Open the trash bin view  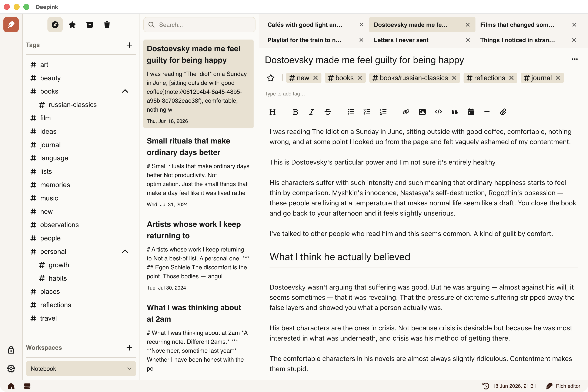(107, 24)
